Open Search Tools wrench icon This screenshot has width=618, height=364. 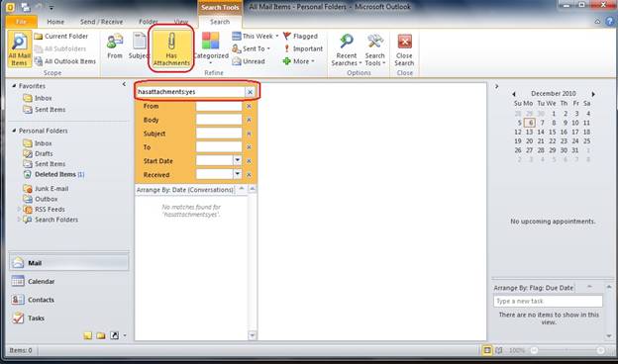(374, 42)
